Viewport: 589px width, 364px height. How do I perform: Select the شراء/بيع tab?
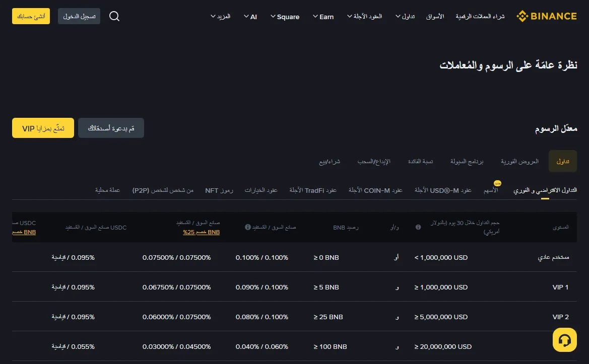click(330, 162)
